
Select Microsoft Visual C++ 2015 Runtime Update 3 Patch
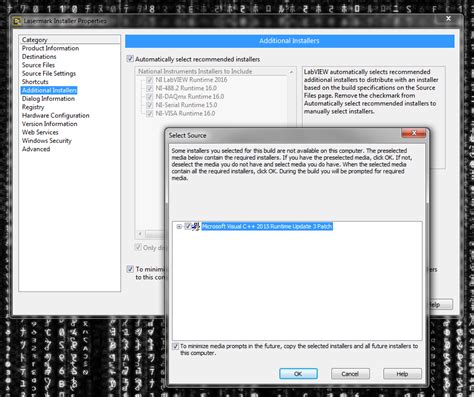pyautogui.click(x=267, y=227)
